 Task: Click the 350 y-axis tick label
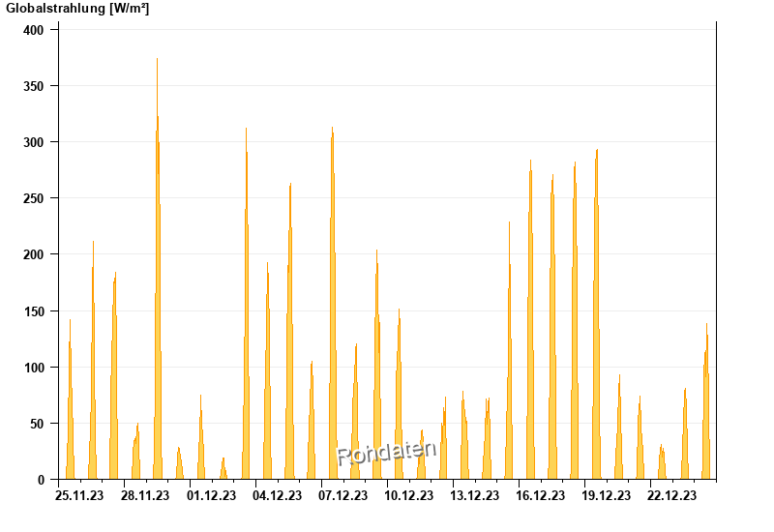[35, 86]
